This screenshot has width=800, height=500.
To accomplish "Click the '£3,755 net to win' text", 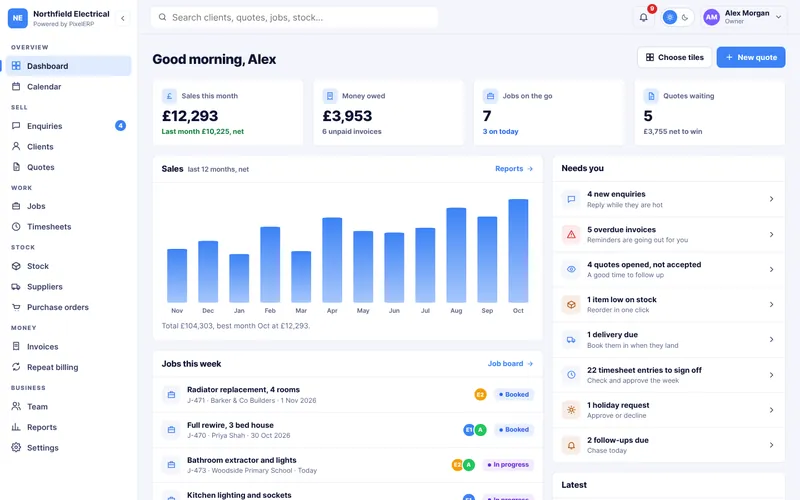I will tap(672, 132).
